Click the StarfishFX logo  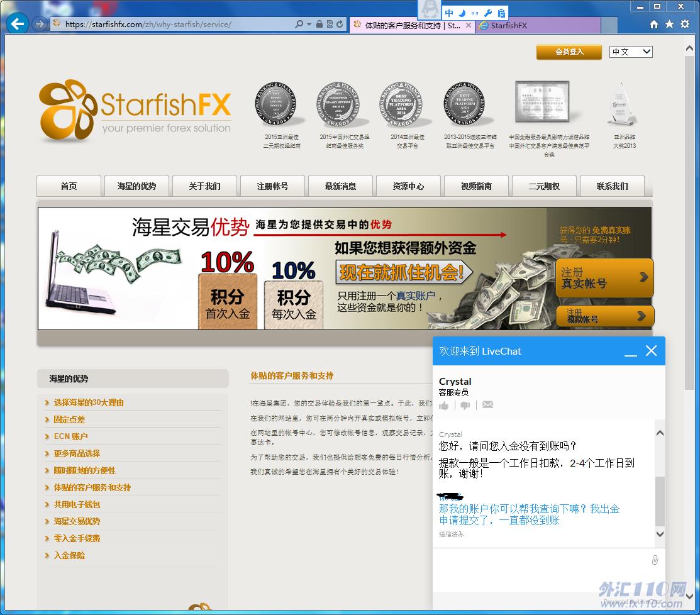pos(135,110)
